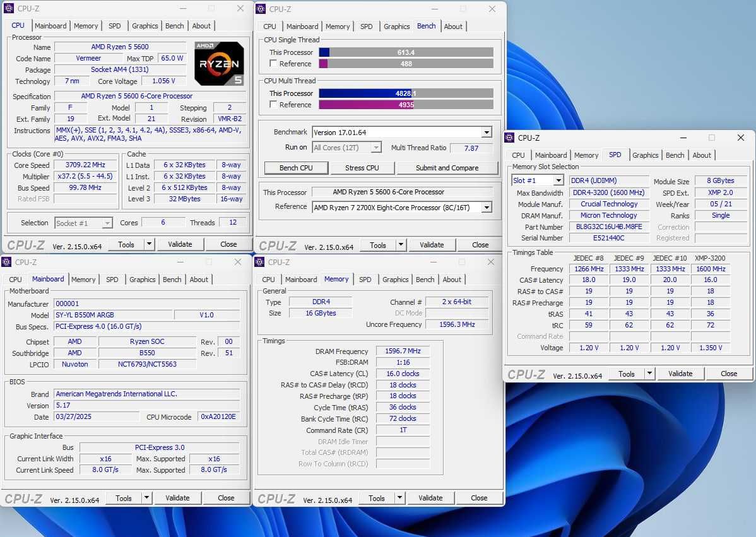
Task: Click CPU Microcode value 0xA20120E
Action: pos(218,416)
